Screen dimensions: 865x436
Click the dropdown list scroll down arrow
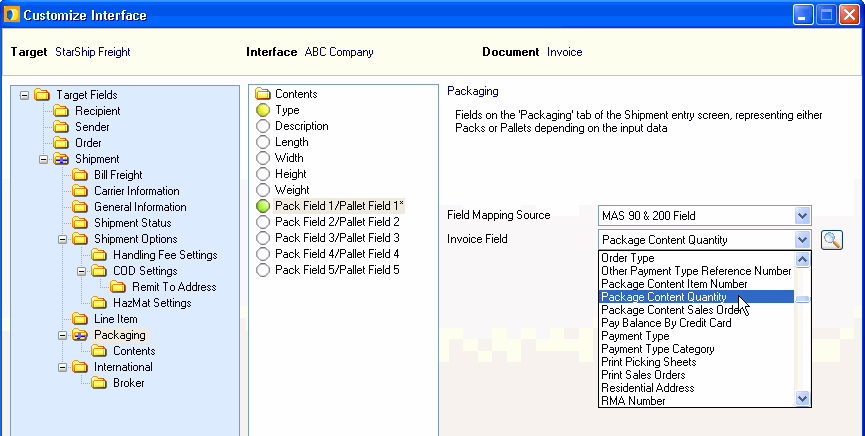(x=803, y=398)
